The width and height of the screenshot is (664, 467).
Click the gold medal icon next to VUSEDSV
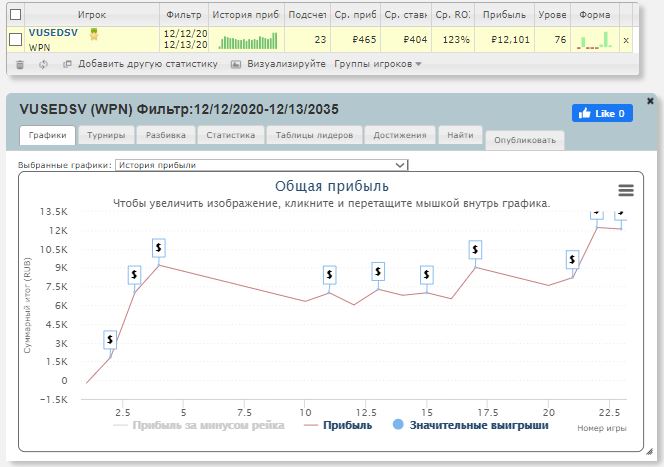pos(94,34)
